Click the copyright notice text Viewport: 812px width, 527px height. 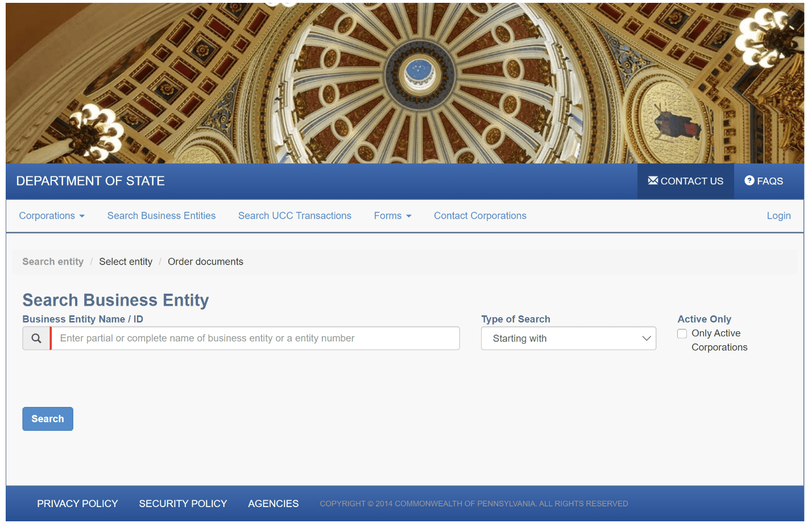click(474, 504)
